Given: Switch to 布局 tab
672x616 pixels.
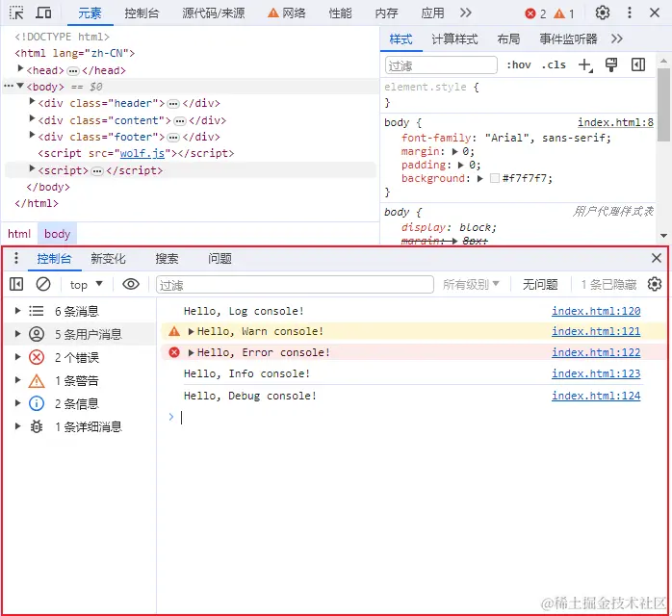Looking at the screenshot, I should (x=508, y=39).
